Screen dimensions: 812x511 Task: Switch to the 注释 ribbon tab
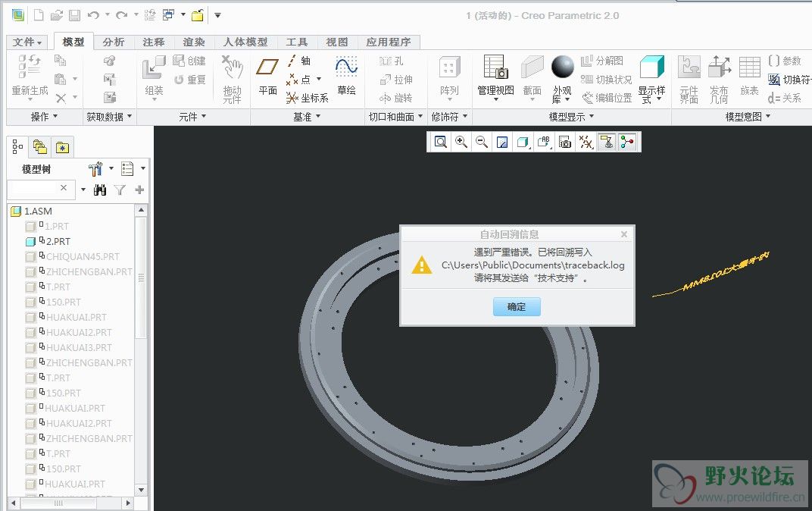pyautogui.click(x=154, y=42)
